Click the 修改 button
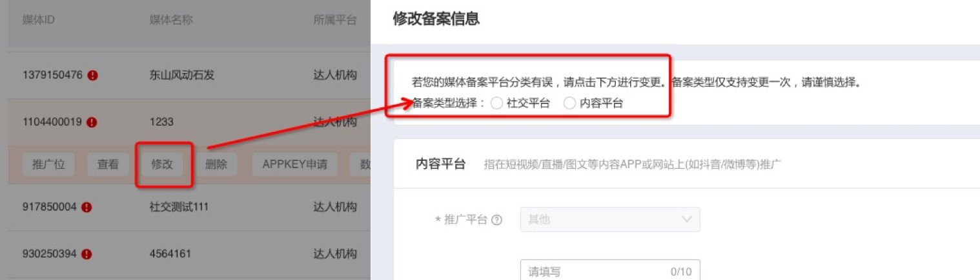Screen dimensions: 980x280 point(162,164)
